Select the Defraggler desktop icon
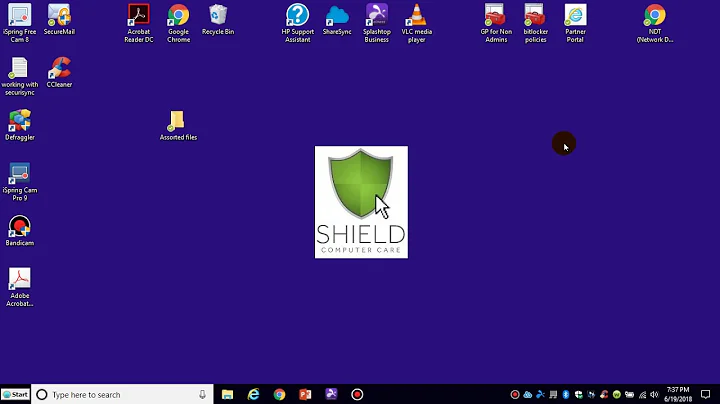720x404 pixels. (x=20, y=125)
